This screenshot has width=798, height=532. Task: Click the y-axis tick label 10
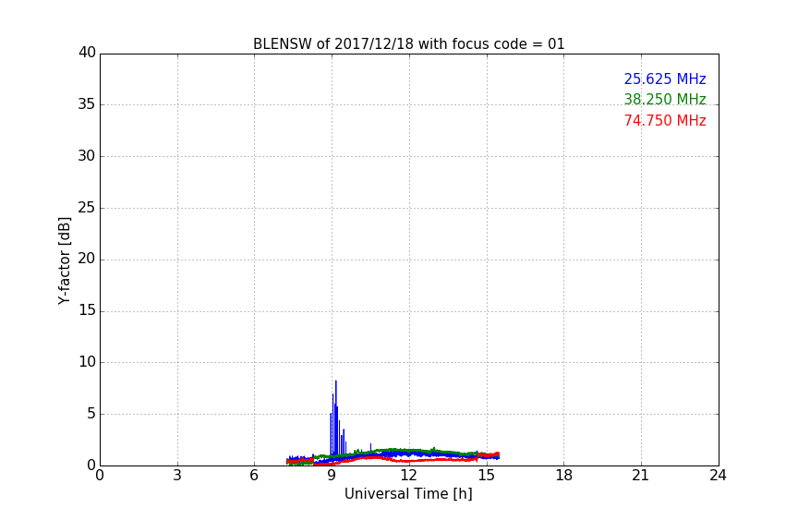87,362
